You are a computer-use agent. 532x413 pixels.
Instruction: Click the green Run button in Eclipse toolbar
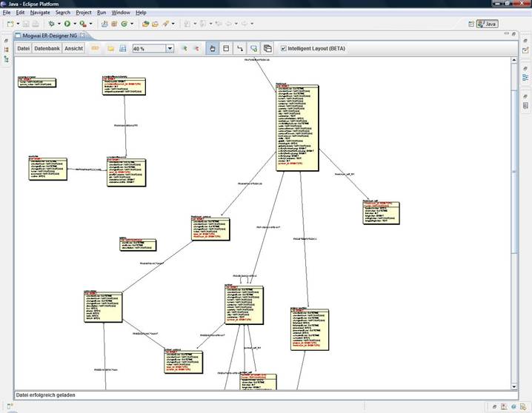point(66,24)
